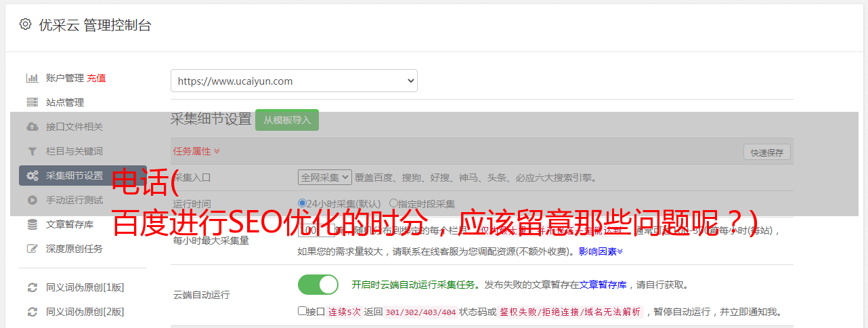Click the 鉴权失败/拒绝连接/域名无法解析 text

[570, 312]
